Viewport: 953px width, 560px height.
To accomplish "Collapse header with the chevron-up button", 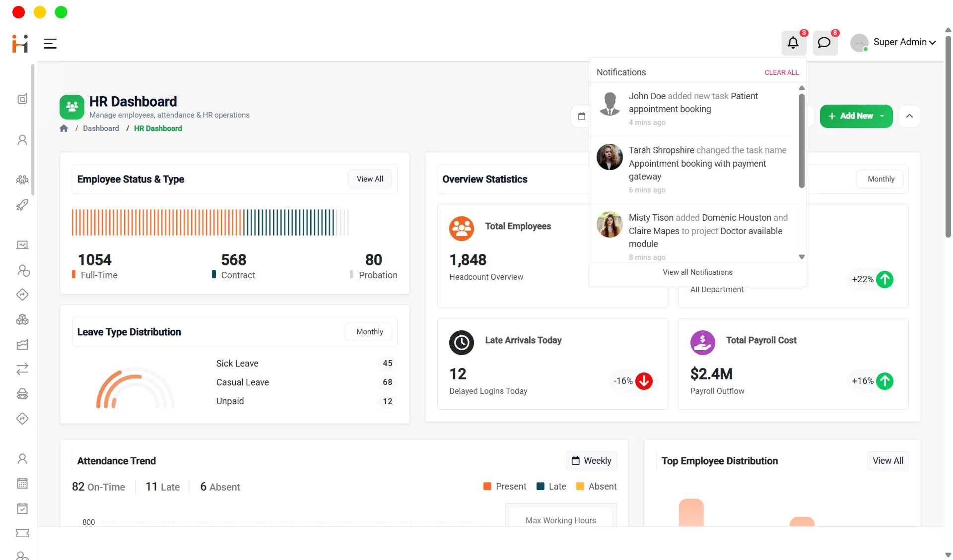I will [x=909, y=116].
